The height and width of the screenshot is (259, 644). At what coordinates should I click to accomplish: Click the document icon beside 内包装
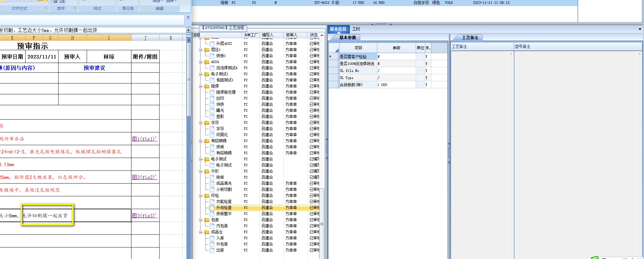coord(212,226)
